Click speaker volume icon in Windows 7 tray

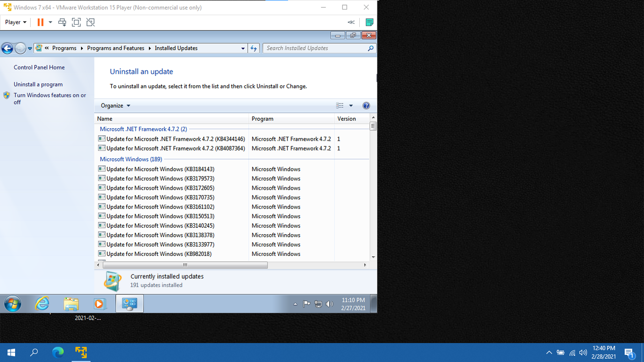(x=330, y=304)
